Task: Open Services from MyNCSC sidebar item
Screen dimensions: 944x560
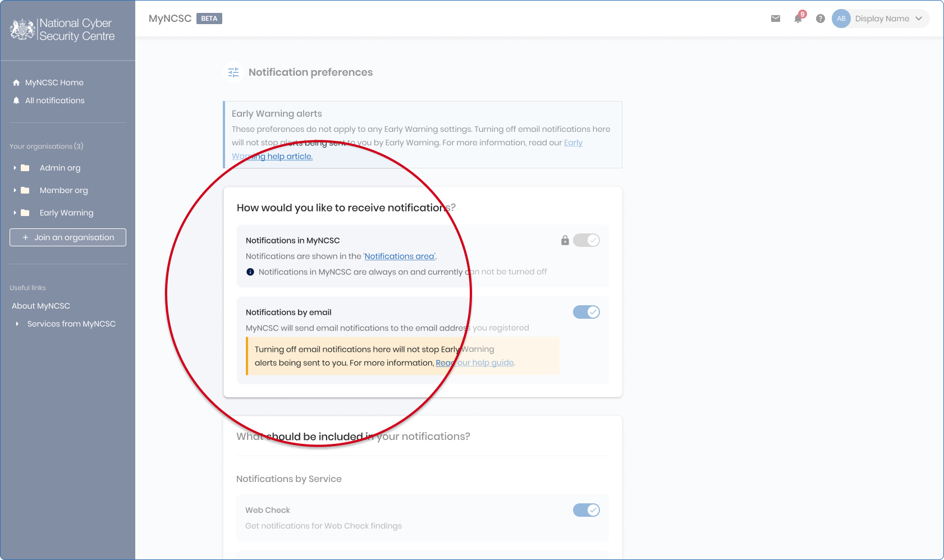Action: click(71, 324)
